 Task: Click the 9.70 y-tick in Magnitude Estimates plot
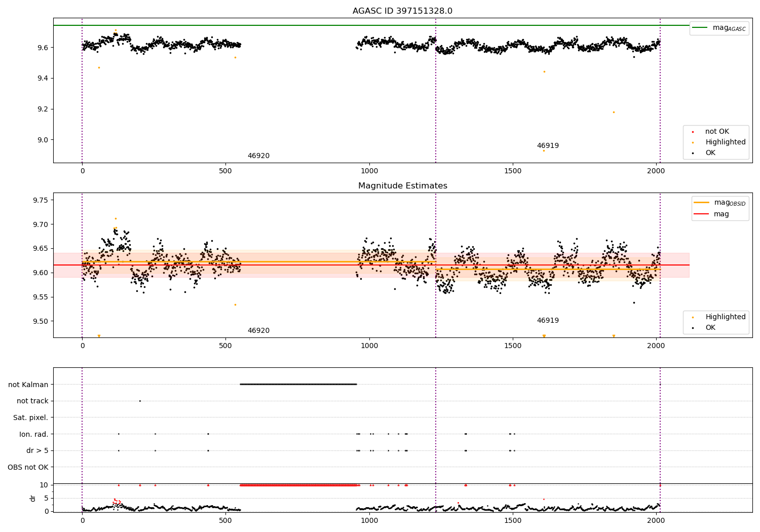point(41,224)
